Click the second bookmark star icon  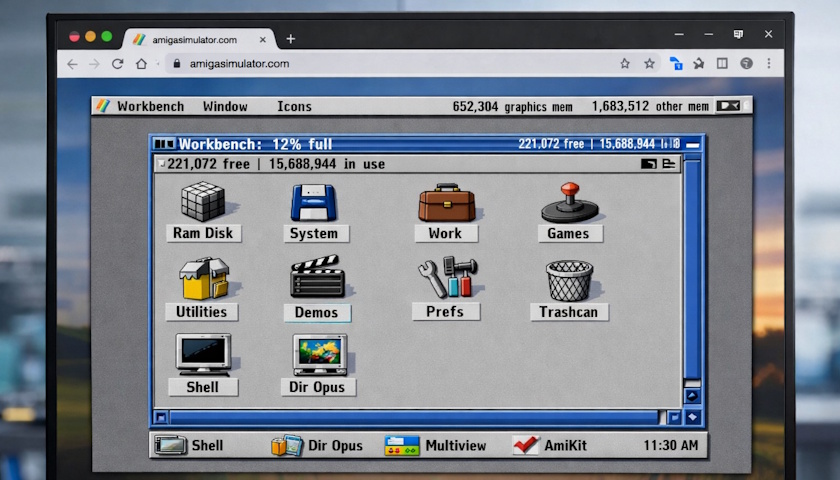pos(649,64)
